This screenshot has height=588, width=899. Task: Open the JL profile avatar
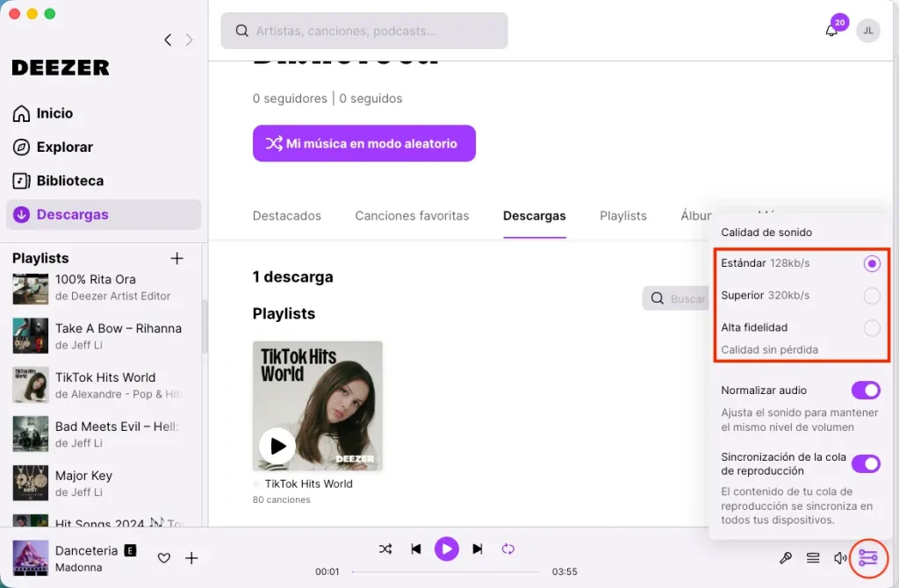(x=868, y=31)
